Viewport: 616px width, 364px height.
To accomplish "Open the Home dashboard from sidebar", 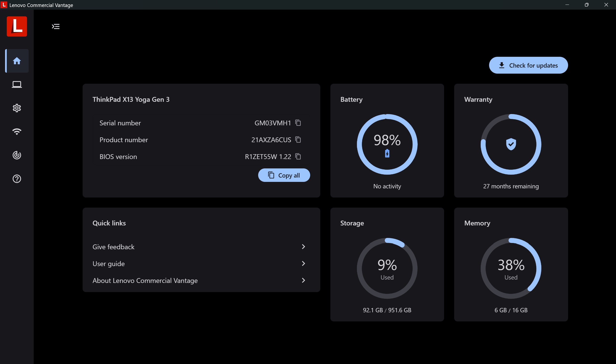I will pyautogui.click(x=16, y=61).
